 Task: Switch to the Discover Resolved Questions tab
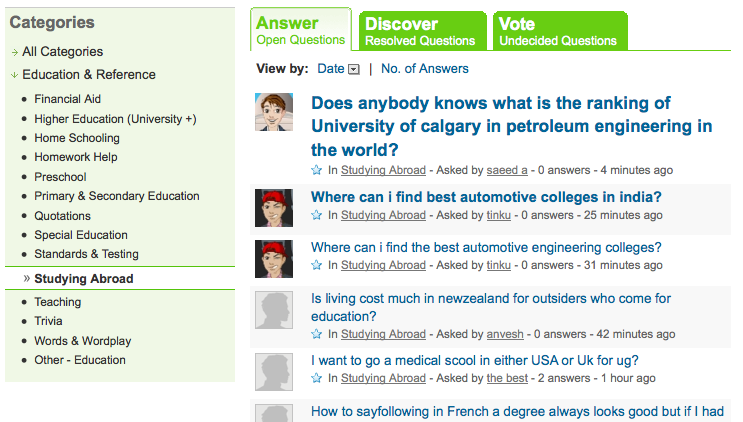[x=420, y=31]
